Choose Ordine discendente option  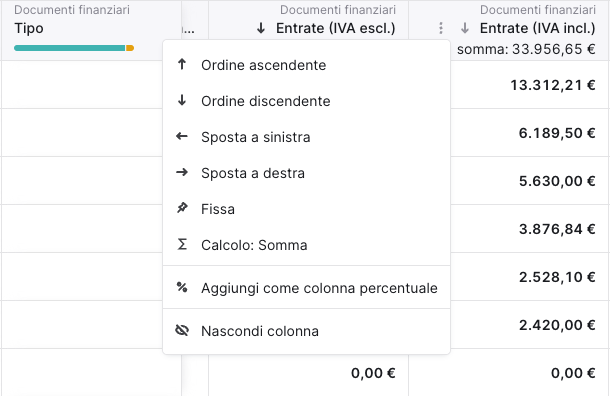click(x=307, y=101)
